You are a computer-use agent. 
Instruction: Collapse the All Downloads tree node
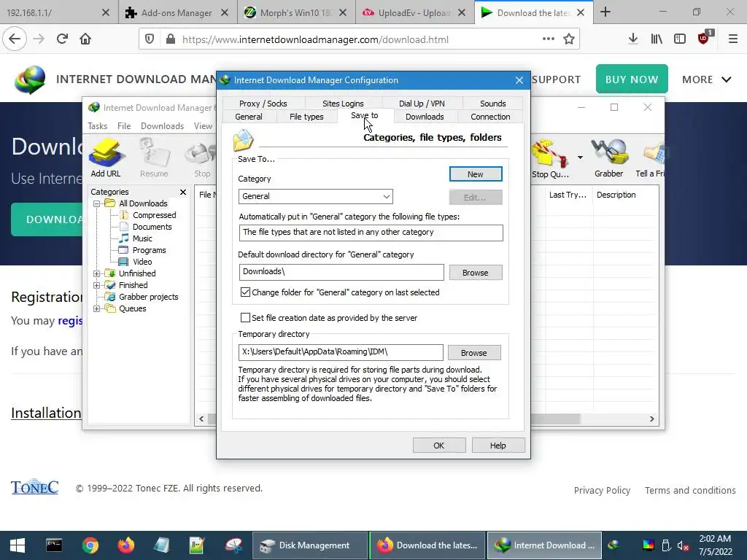[x=97, y=203]
